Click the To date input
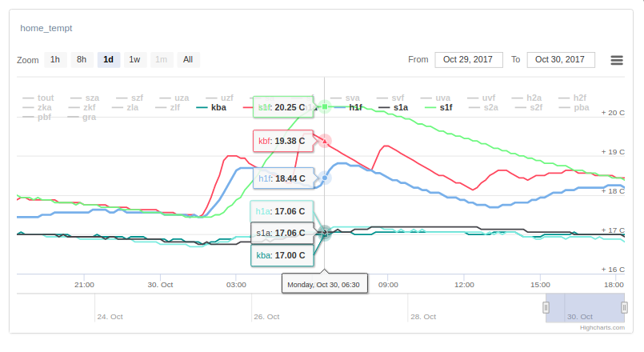Image resolution: width=644 pixels, height=352 pixels. click(561, 60)
